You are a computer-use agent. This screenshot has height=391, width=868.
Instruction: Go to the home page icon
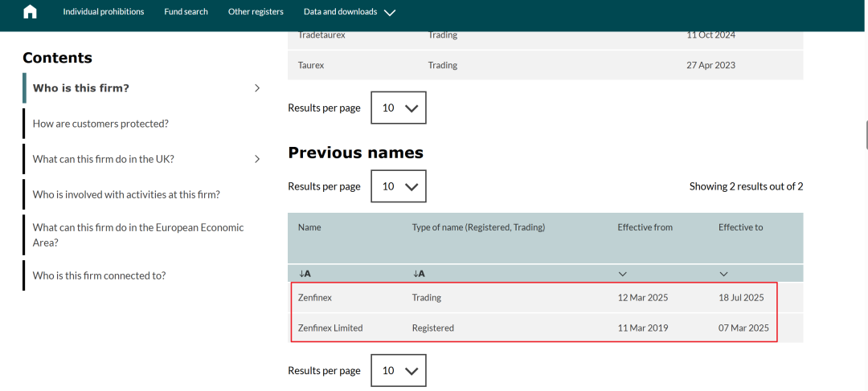click(31, 12)
